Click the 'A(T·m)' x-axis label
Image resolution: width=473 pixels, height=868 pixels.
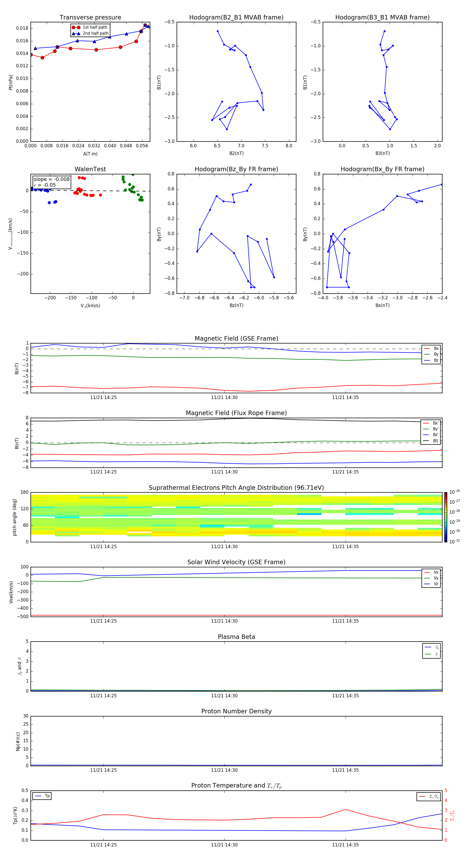coord(90,154)
